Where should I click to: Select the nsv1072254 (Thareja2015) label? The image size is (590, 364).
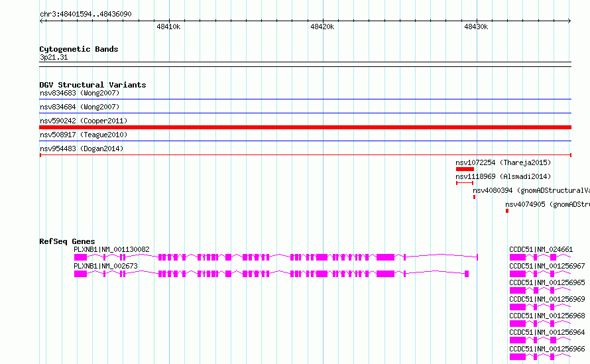point(503,162)
